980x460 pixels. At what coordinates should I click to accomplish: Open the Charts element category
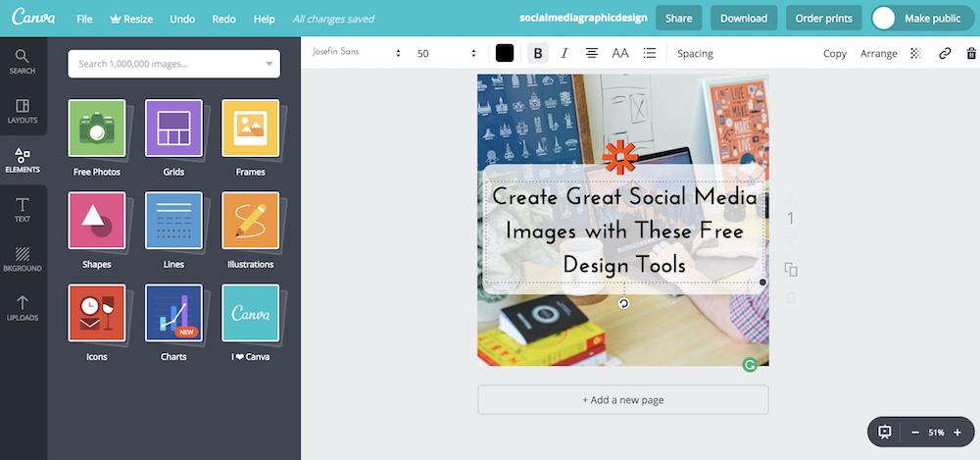173,314
